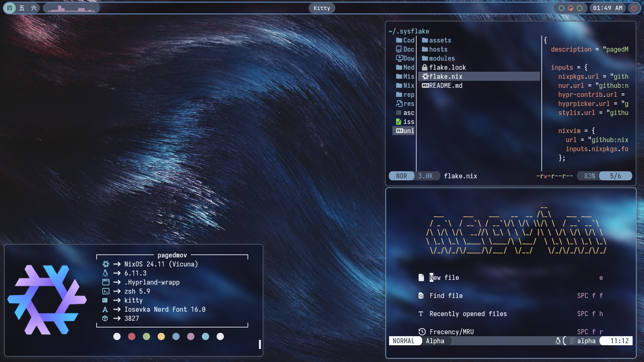This screenshot has width=644, height=362.
Task: Click the snowflake icon on flake.nix
Action: point(425,76)
